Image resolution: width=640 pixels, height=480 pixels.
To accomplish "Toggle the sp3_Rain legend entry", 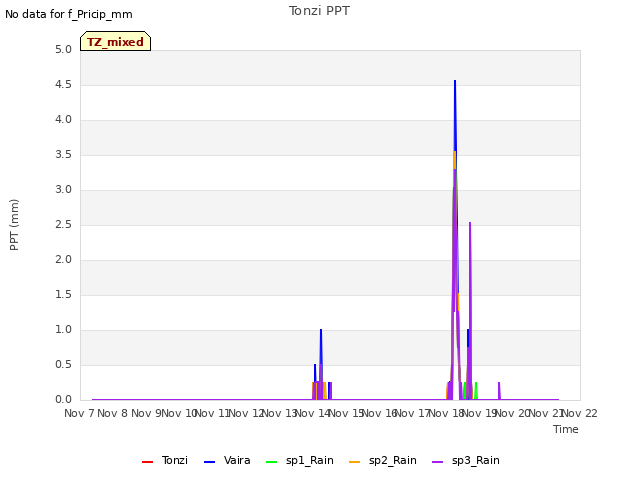I will [x=466, y=460].
